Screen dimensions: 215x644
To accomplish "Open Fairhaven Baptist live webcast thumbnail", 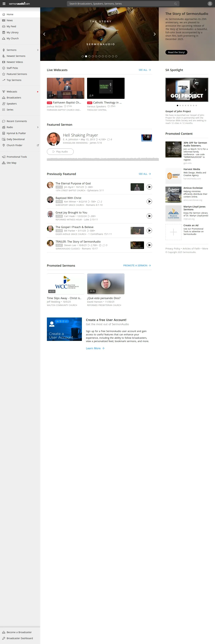I will 66,88.
